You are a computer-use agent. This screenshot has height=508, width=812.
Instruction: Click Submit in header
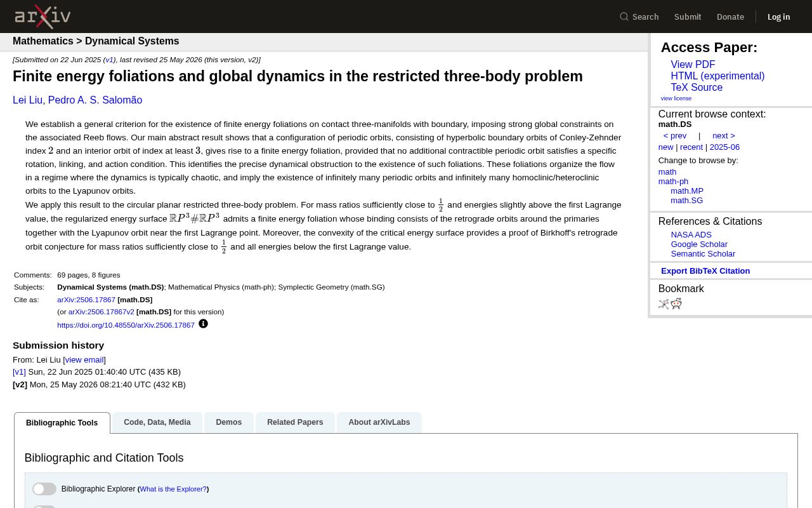tap(688, 17)
